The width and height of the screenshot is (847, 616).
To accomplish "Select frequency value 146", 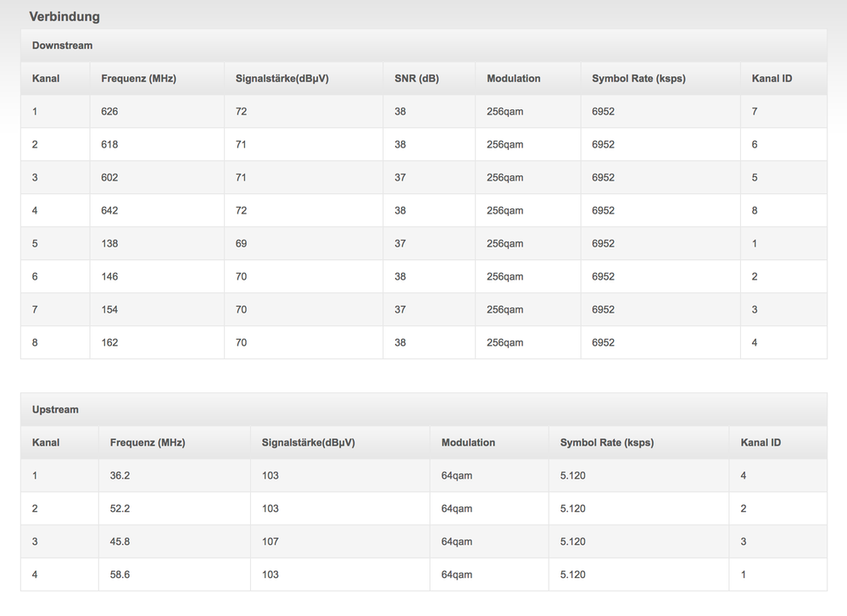I will point(109,276).
